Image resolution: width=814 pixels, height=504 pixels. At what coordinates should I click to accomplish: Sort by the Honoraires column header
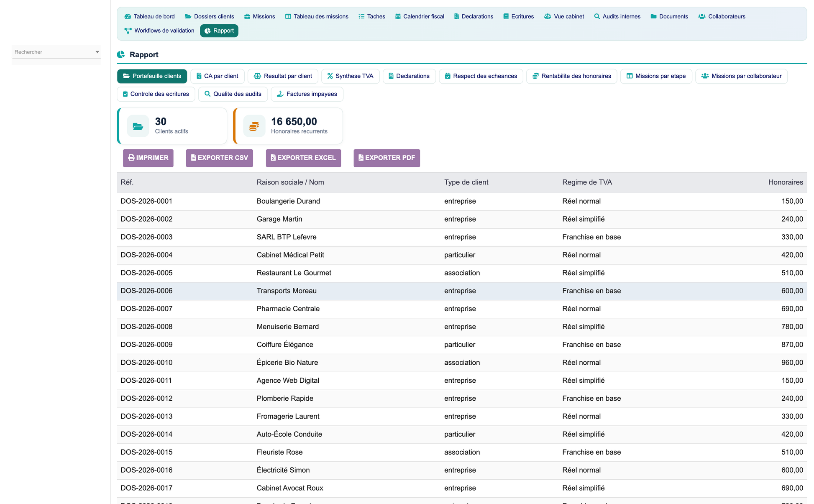coord(786,182)
